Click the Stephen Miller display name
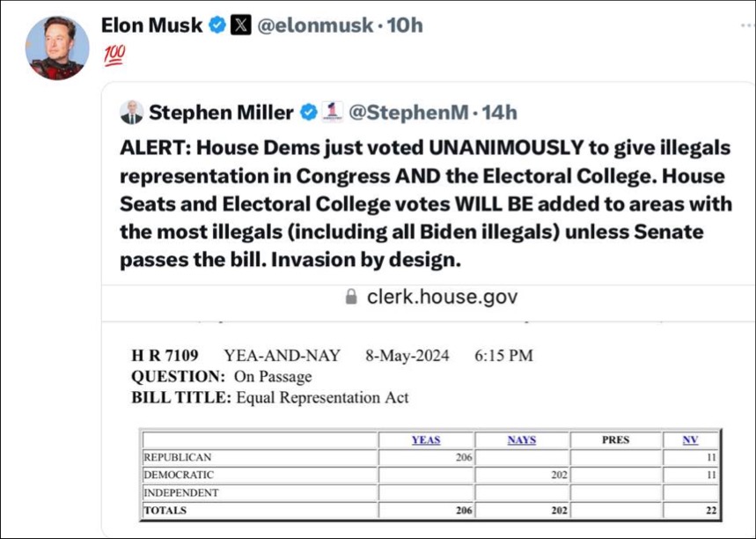 point(221,113)
